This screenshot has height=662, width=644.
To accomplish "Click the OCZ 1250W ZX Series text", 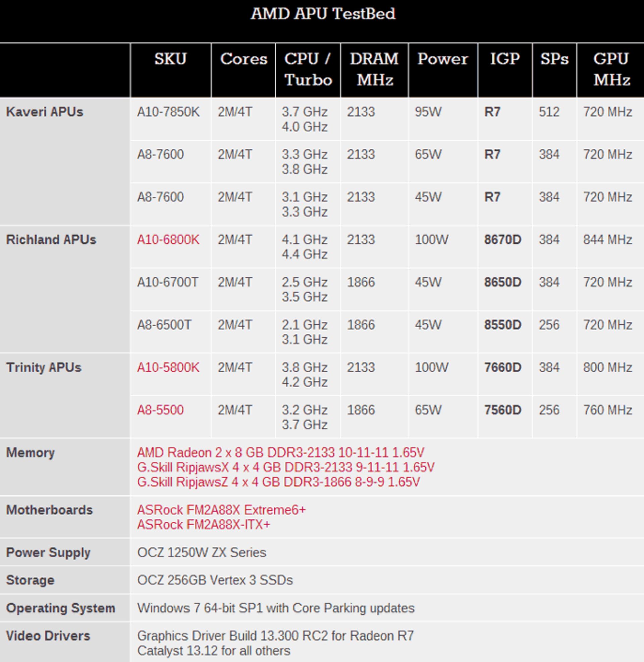I will click(202, 552).
